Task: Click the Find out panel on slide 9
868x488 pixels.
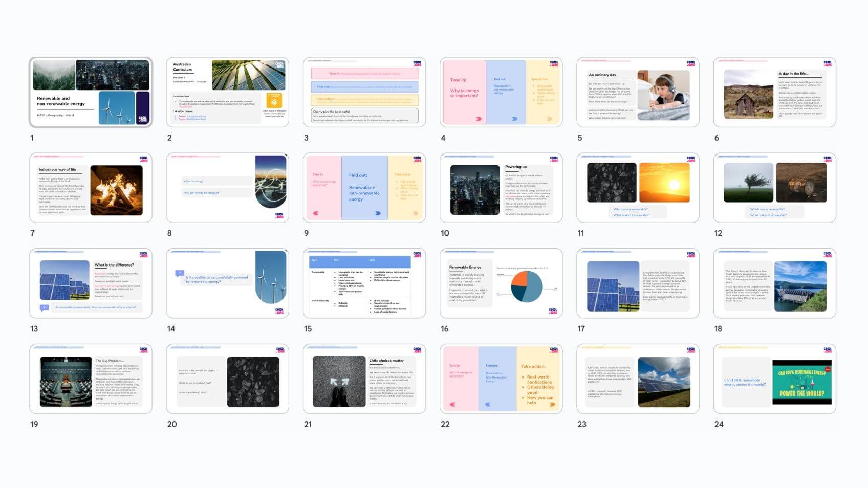Action: (x=364, y=187)
